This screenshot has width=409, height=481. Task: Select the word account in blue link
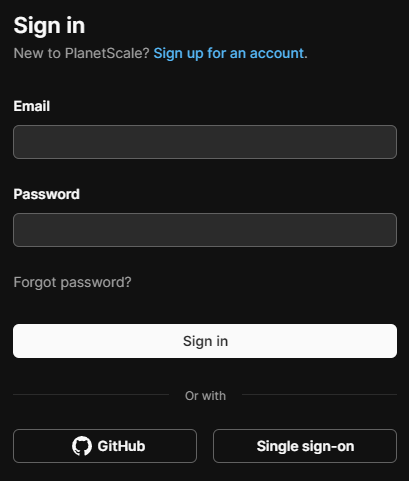(x=277, y=53)
